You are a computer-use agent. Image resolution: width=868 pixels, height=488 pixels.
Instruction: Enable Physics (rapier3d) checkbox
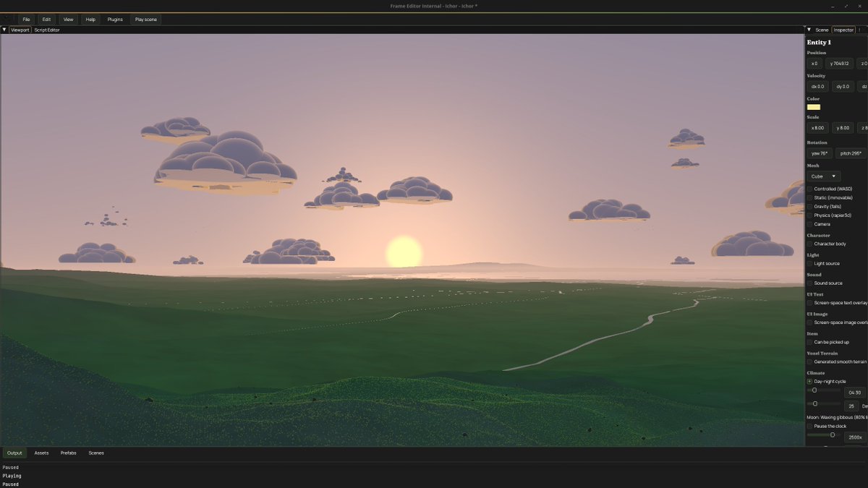click(809, 215)
